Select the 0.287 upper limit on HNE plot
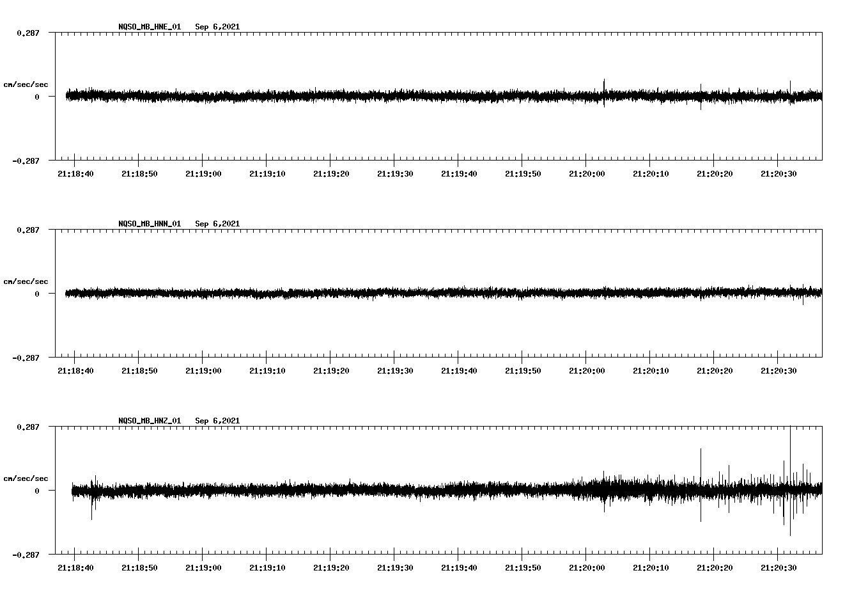 pos(27,33)
